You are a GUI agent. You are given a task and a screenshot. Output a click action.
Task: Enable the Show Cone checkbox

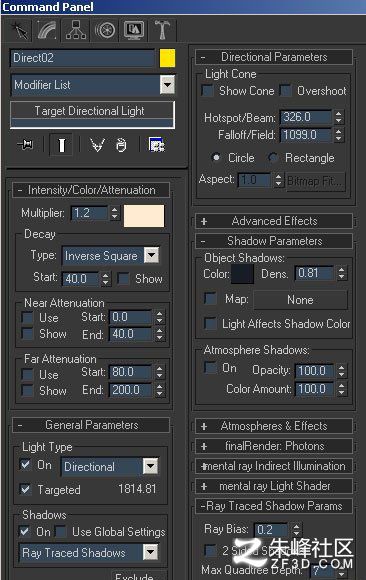click(x=208, y=91)
